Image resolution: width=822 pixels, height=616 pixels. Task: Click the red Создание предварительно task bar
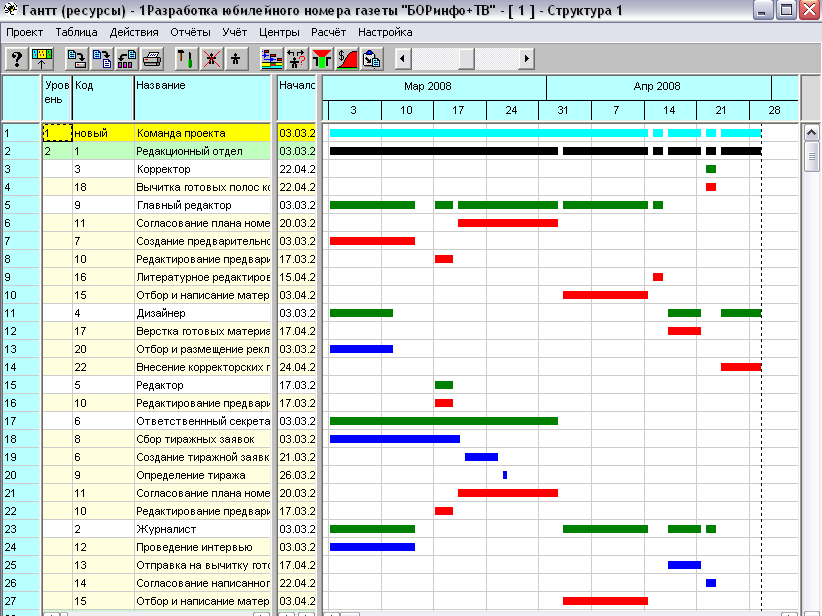click(372, 241)
